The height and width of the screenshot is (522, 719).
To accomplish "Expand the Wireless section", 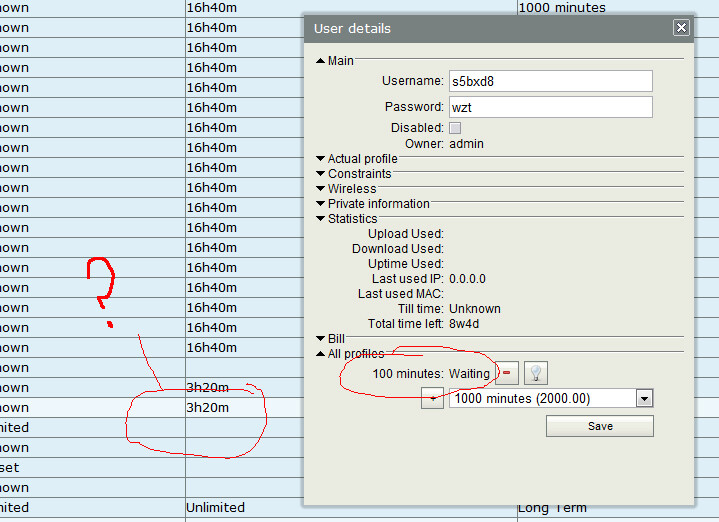I will tap(321, 189).
